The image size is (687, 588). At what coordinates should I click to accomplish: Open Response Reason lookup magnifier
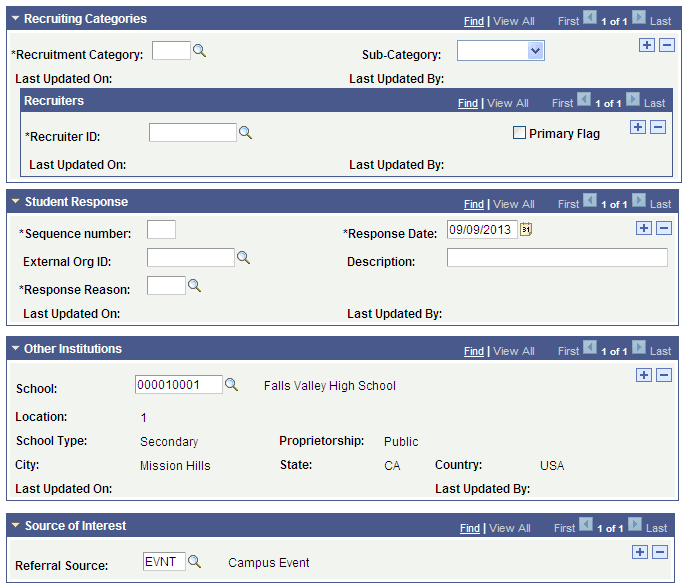coord(194,286)
